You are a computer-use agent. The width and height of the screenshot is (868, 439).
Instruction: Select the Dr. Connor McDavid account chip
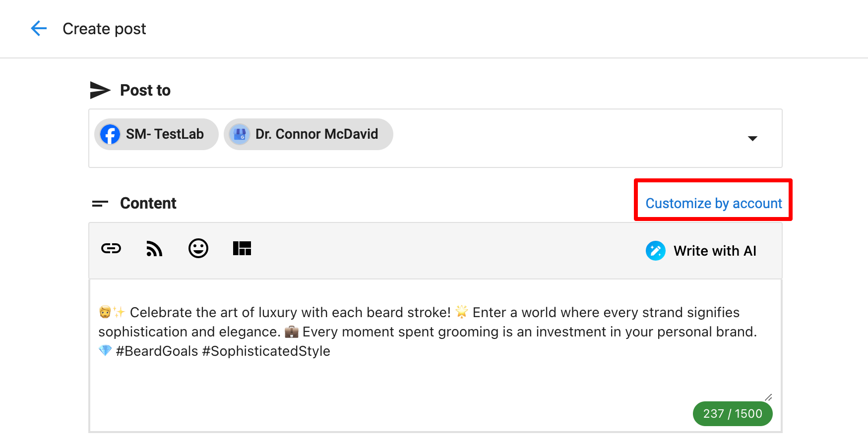pyautogui.click(x=316, y=134)
